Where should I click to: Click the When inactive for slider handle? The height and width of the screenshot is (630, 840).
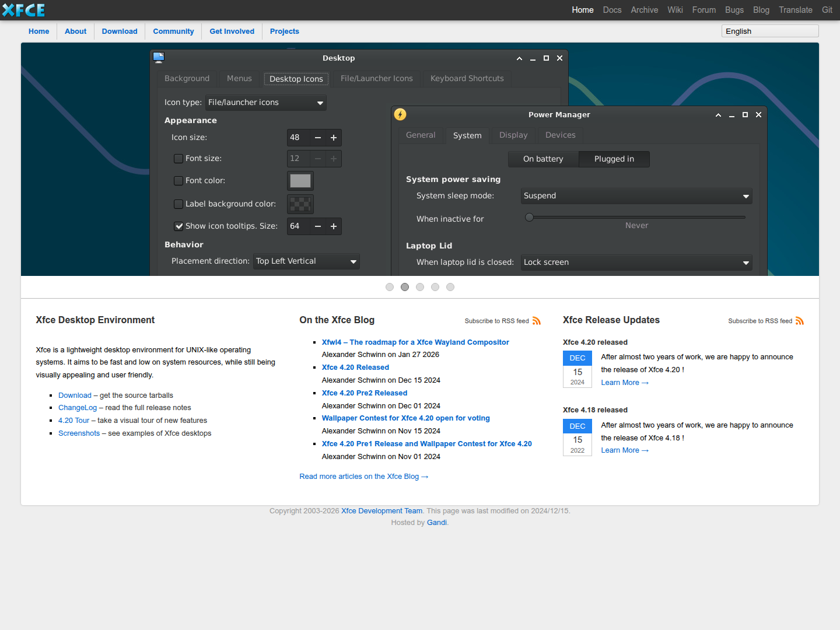click(529, 218)
